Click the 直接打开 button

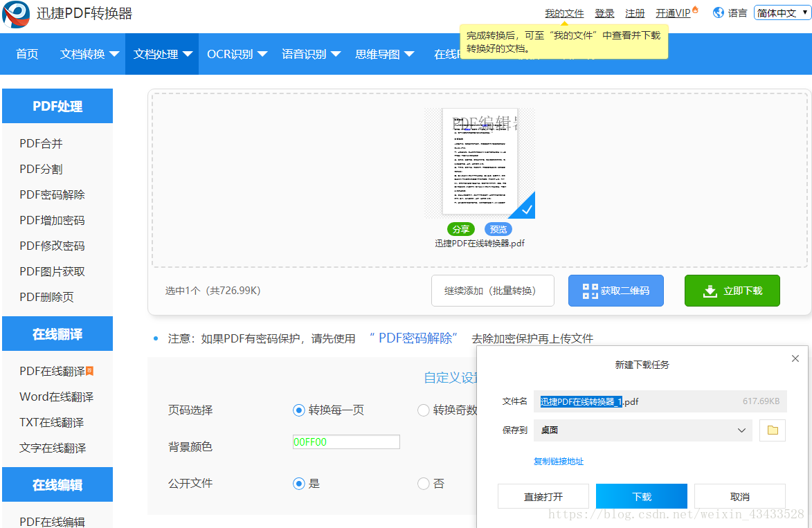543,497
